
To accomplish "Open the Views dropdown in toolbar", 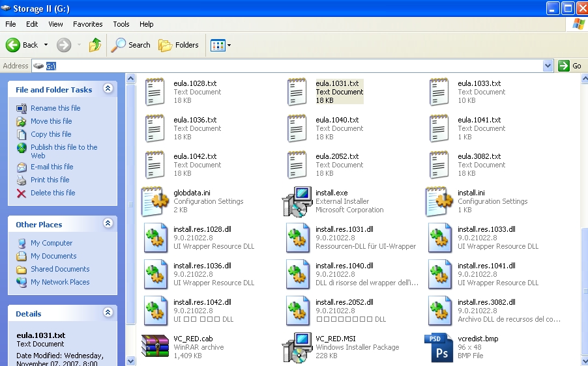I will (x=220, y=45).
